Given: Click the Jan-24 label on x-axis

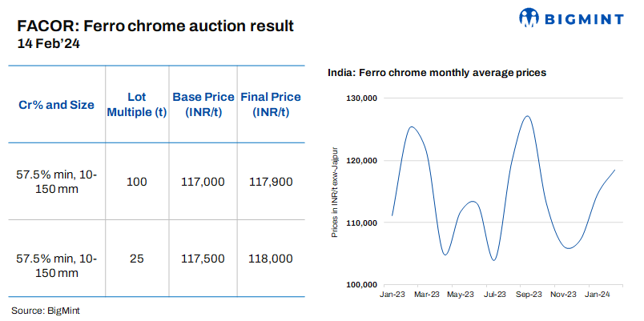Looking at the screenshot, I should pos(598,295).
